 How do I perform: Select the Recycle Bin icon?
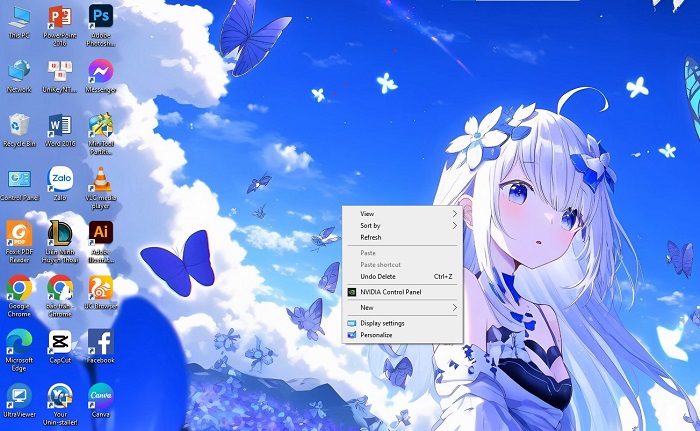(x=19, y=130)
